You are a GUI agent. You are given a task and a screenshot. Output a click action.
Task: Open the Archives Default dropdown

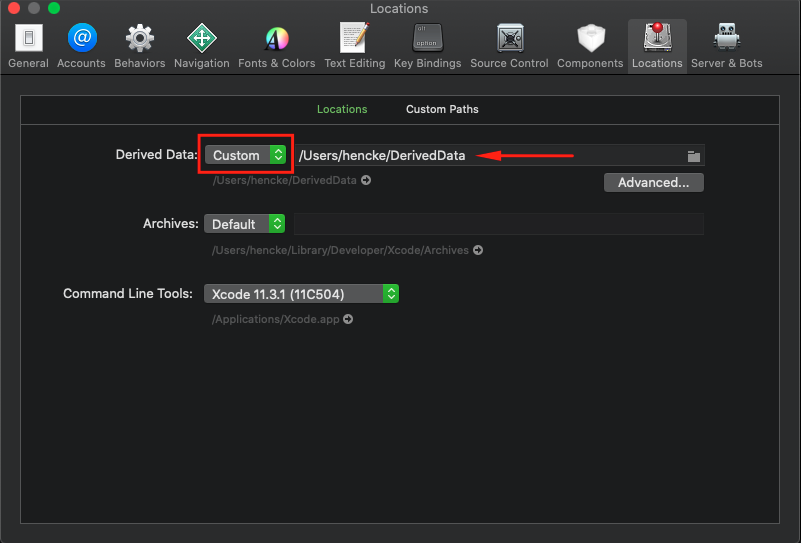(x=244, y=224)
